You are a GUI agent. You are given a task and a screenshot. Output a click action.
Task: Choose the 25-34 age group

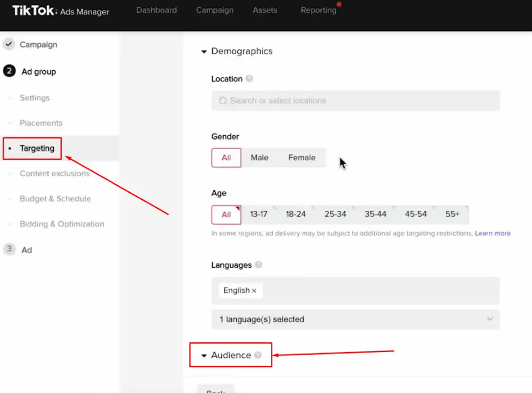335,214
